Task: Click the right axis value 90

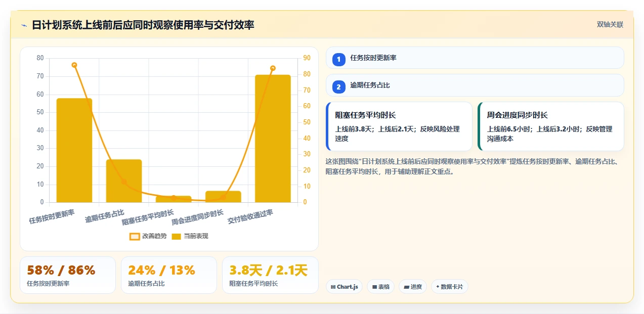Action: (x=307, y=58)
